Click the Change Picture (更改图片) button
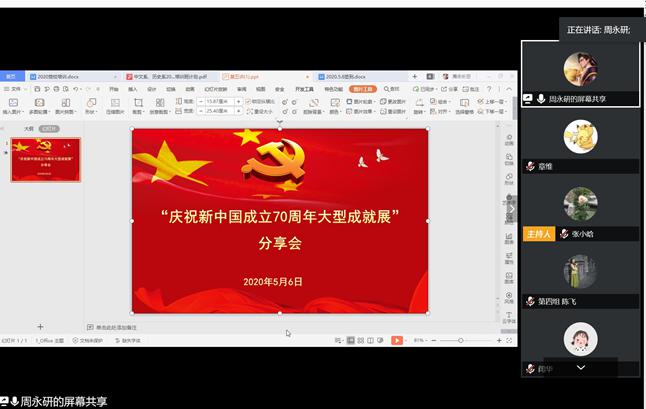The width and height of the screenshot is (646, 409). point(393,101)
